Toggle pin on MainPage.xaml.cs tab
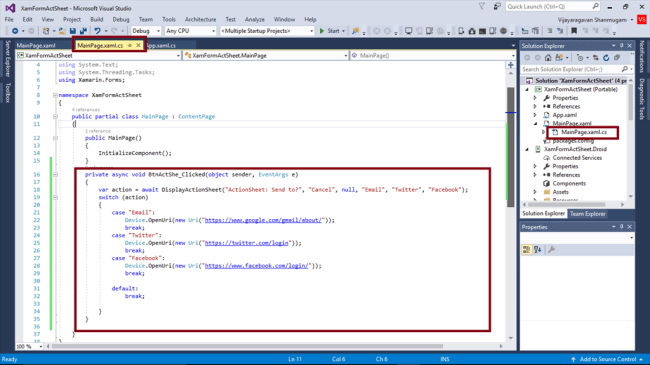Viewport: 650px width, 365px height. [x=130, y=45]
